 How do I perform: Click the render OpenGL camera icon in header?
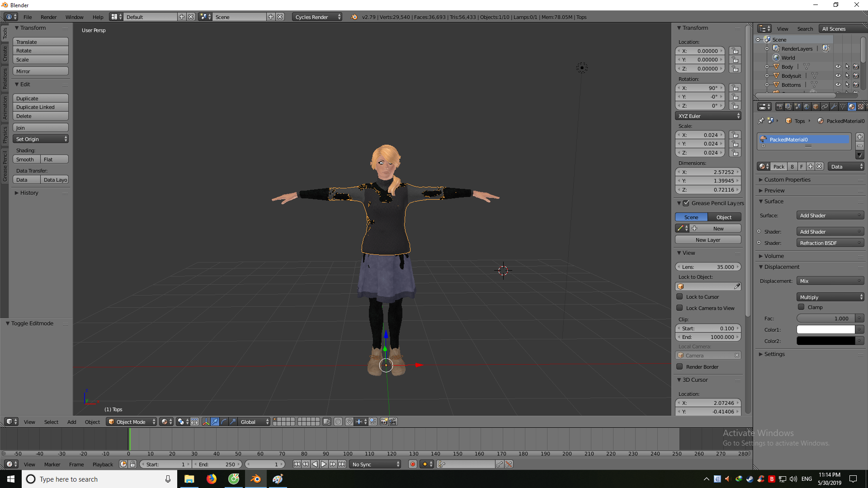click(x=384, y=422)
